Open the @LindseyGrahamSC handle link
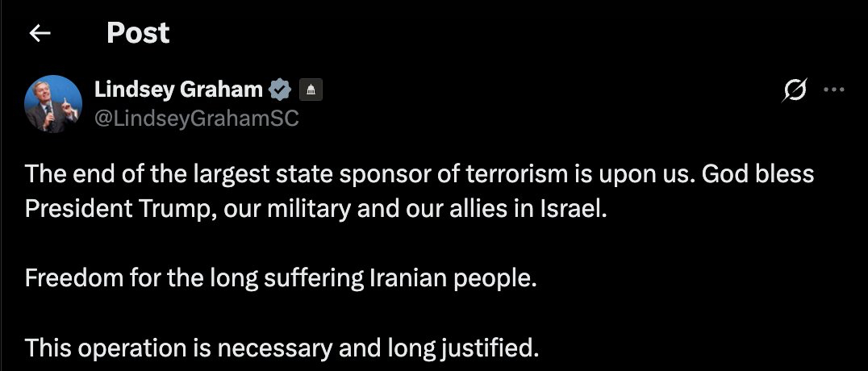 [197, 119]
